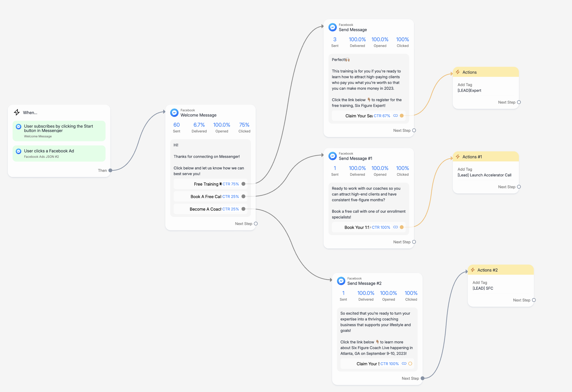This screenshot has height=392, width=572.
Task: Select the 'User subscribes by clicking the Start button' trigger
Action: point(59,131)
